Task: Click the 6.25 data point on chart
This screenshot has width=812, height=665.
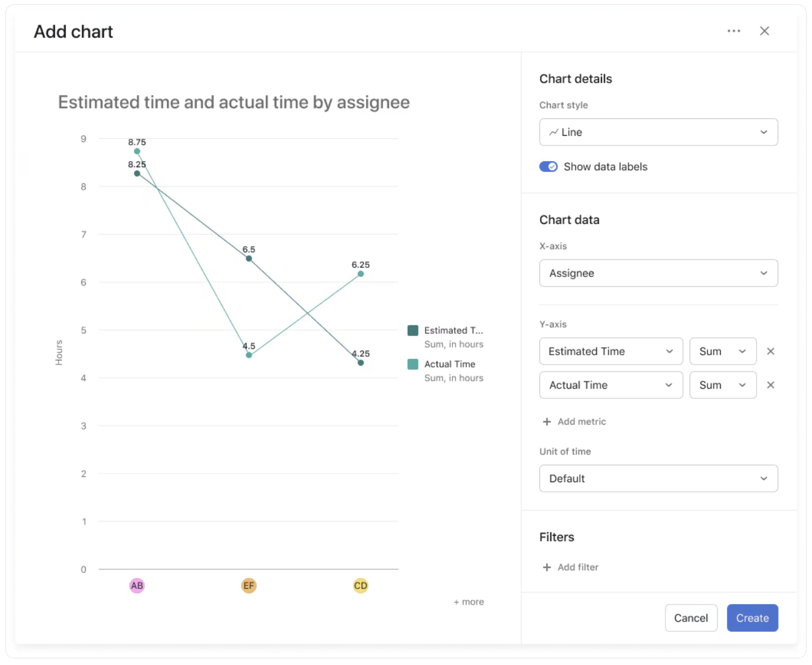Action: point(361,274)
